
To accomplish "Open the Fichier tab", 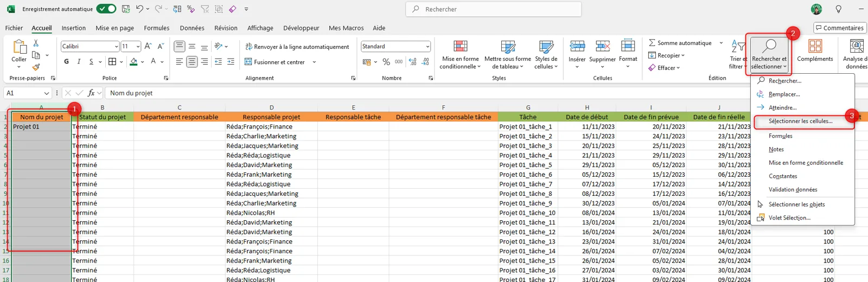I will (x=14, y=28).
